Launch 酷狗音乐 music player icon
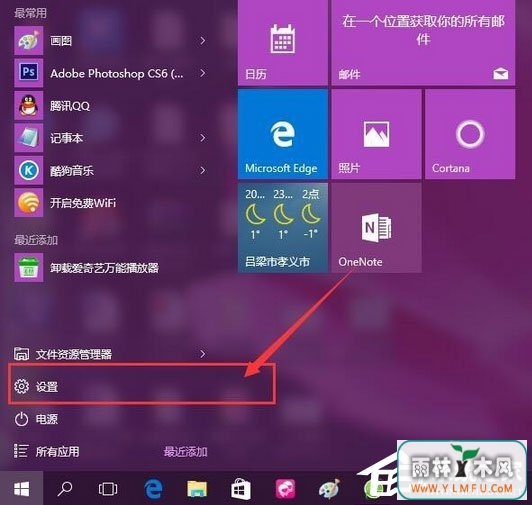Image resolution: width=532 pixels, height=505 pixels. pos(28,170)
